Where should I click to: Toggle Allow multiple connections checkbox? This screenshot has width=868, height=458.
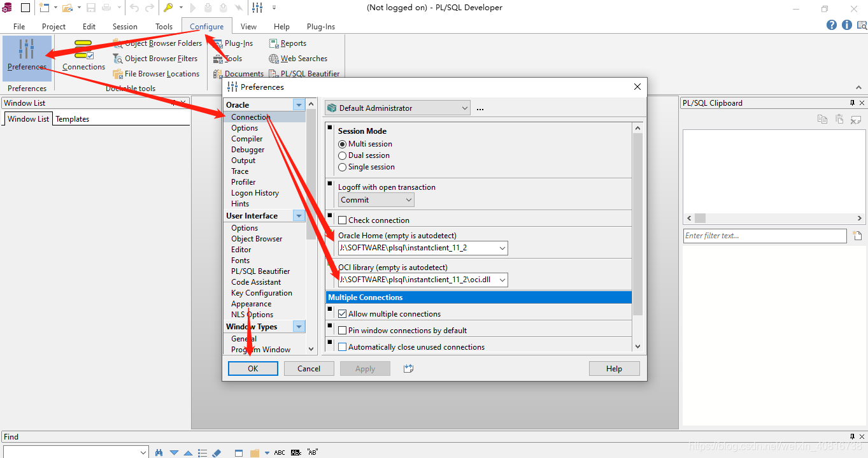343,314
